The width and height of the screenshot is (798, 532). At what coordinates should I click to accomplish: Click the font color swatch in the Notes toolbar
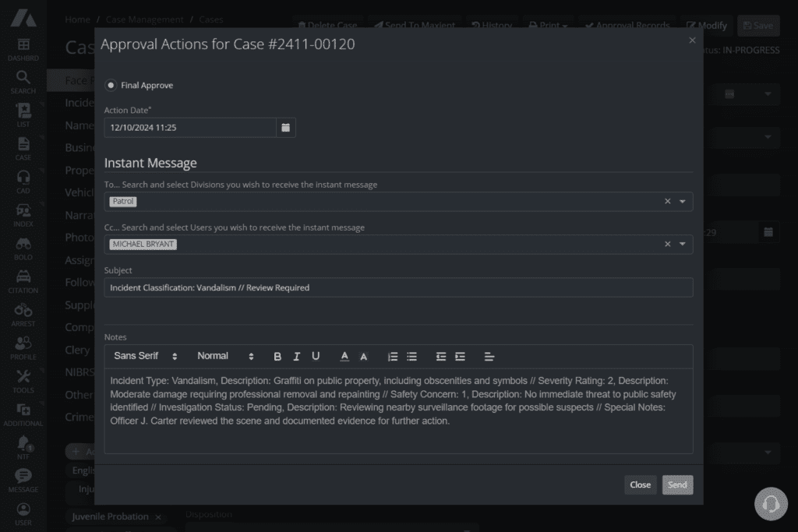click(344, 356)
